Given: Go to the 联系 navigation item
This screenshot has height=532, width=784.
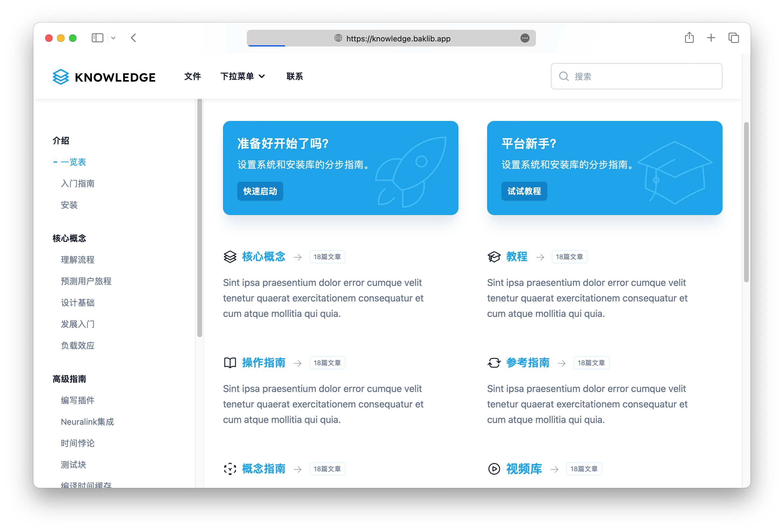Looking at the screenshot, I should coord(295,77).
